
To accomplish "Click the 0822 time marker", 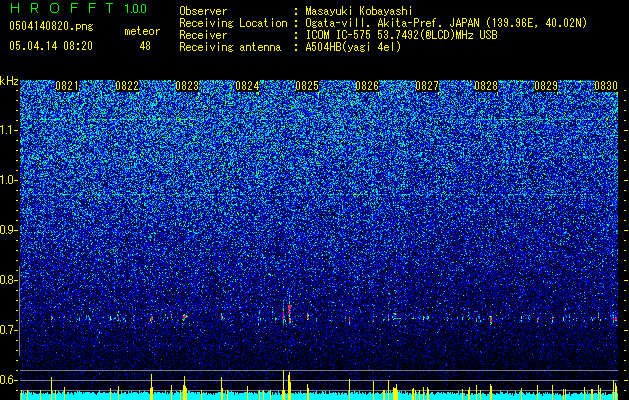I will click(127, 86).
